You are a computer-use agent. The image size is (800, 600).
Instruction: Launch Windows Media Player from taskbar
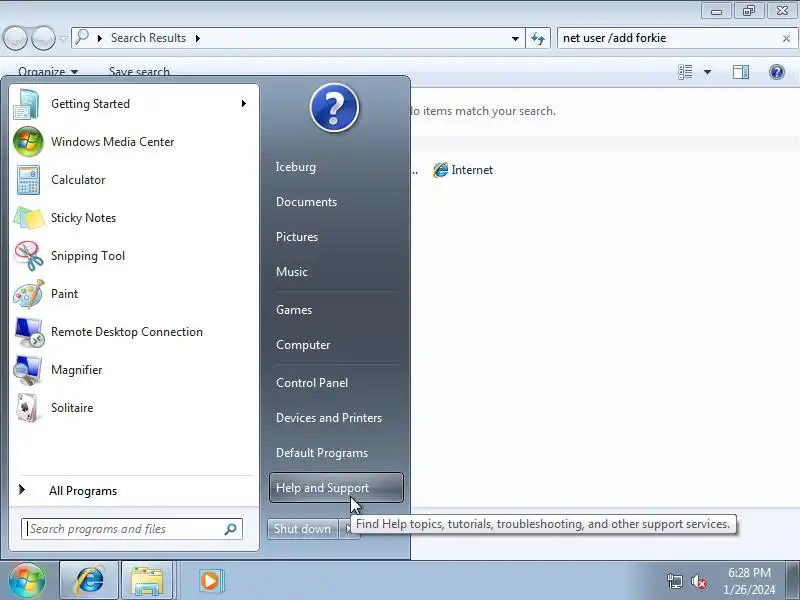210,581
